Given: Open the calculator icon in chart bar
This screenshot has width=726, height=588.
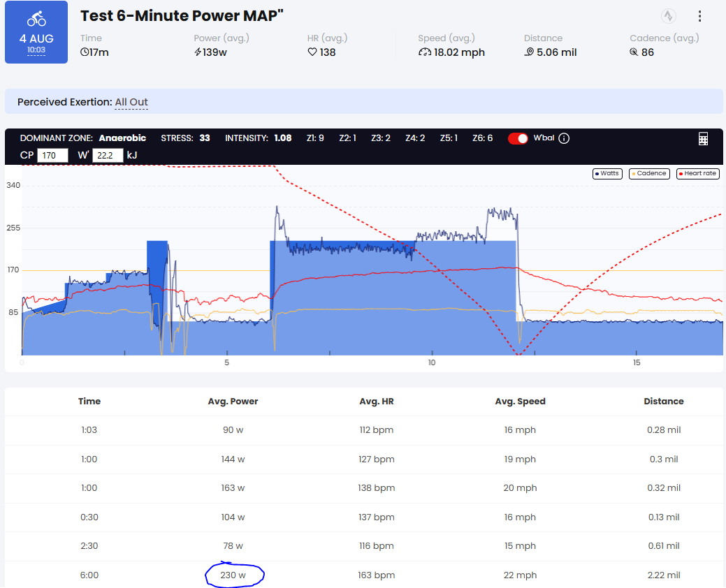Looking at the screenshot, I should 703,138.
